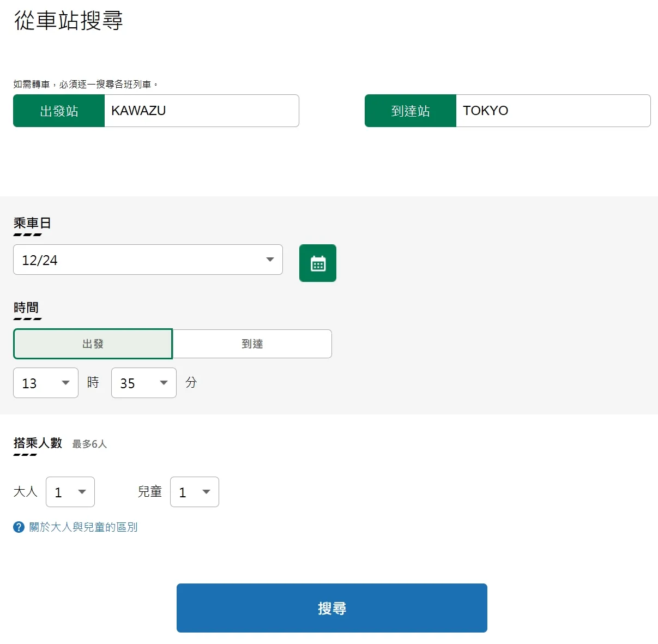Screen dimensions: 658x644
Task: Open the 兒童 child count dropdown
Action: pos(195,491)
